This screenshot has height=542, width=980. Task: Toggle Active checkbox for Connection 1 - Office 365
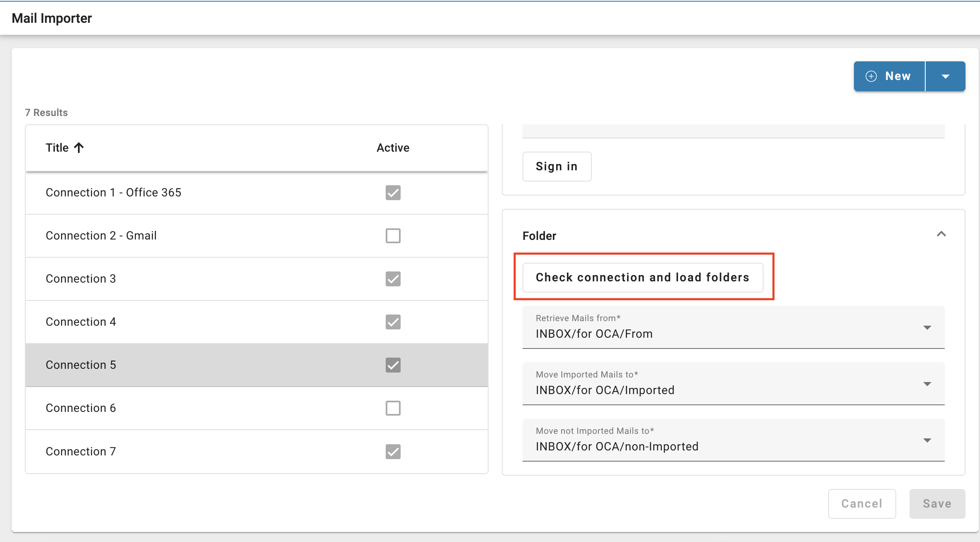point(393,193)
